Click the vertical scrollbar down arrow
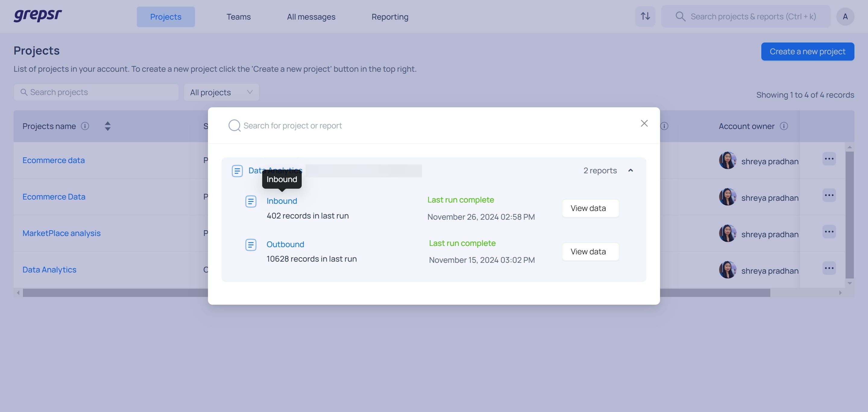The height and width of the screenshot is (412, 868). pyautogui.click(x=850, y=283)
